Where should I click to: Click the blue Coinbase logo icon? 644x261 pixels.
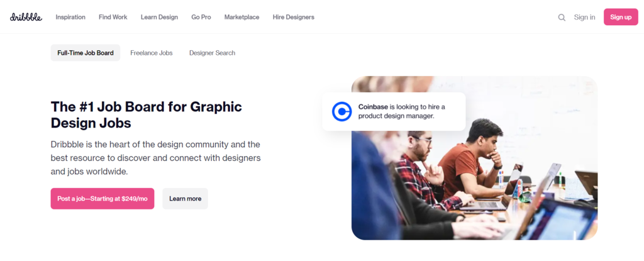[x=342, y=111]
